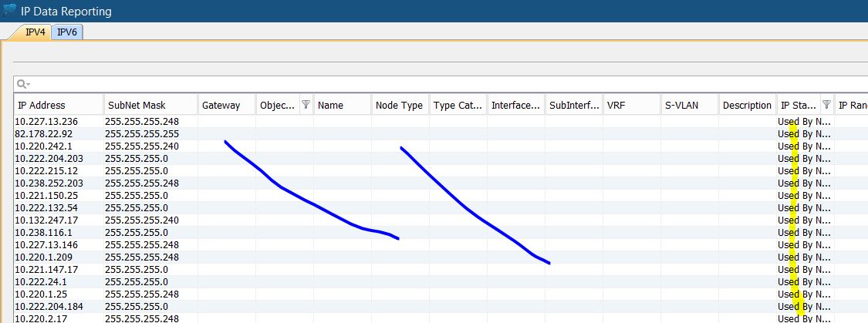Click the filter icon on Object column
Viewport: 868px width, 323px height.
[306, 105]
